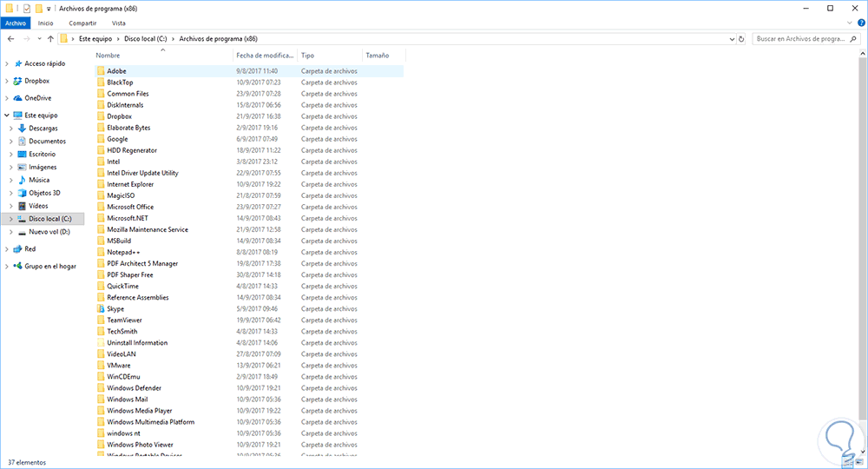Select the HDD Regenerator folder
Viewport: 868px width, 469px height.
132,150
